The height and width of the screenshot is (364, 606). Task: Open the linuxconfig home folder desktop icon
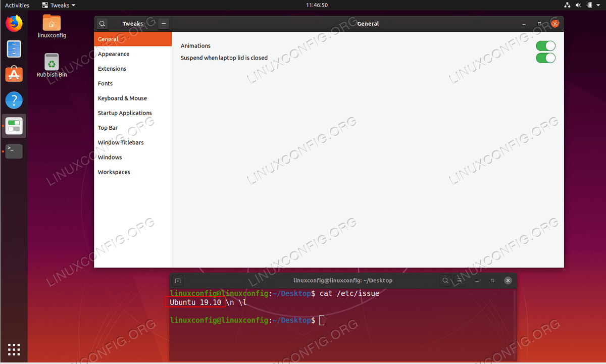coord(52,27)
